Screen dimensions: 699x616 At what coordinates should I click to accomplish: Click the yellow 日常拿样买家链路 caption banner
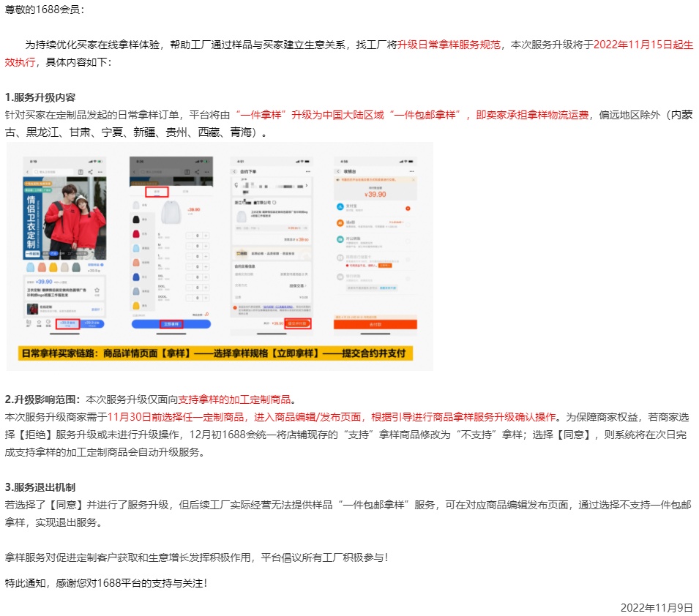pyautogui.click(x=215, y=353)
